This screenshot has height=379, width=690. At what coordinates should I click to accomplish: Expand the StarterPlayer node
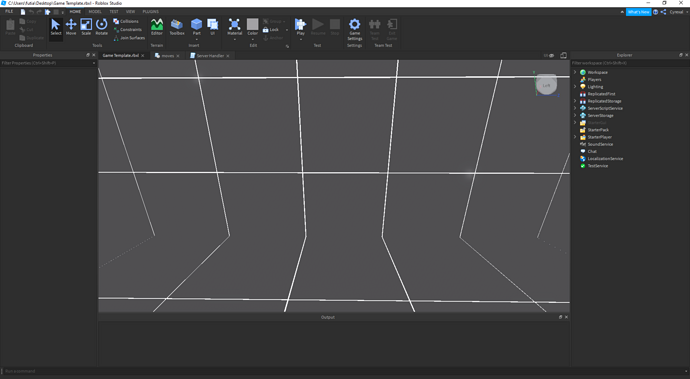[x=575, y=137]
